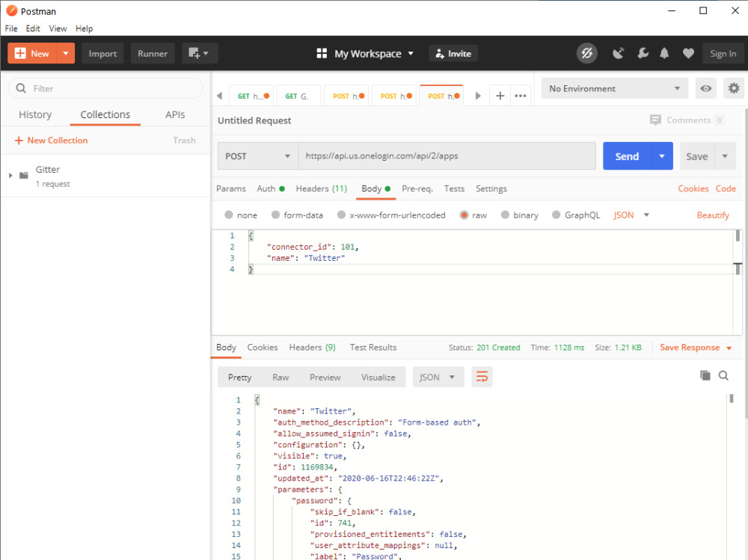Open the Pre-req. tab

click(x=417, y=188)
